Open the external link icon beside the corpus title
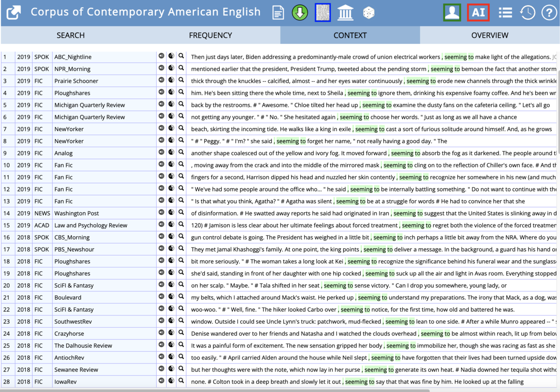Image resolution: width=560 pixels, height=392 pixels. 14,13
